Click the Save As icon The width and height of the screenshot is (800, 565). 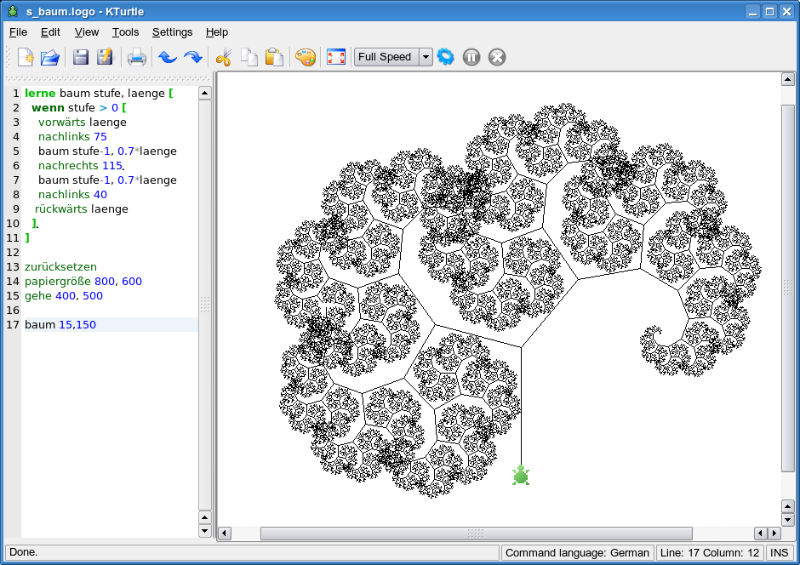(x=105, y=57)
